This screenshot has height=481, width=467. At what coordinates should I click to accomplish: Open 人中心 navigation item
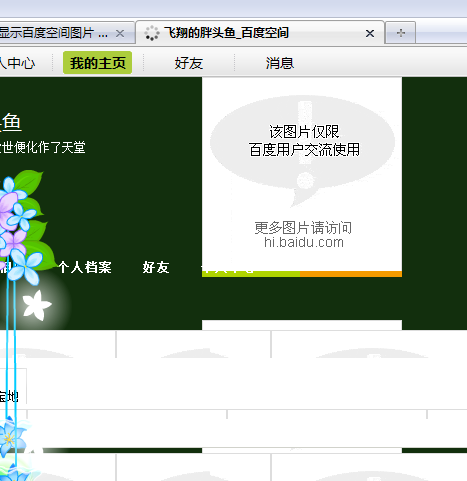tap(17, 63)
